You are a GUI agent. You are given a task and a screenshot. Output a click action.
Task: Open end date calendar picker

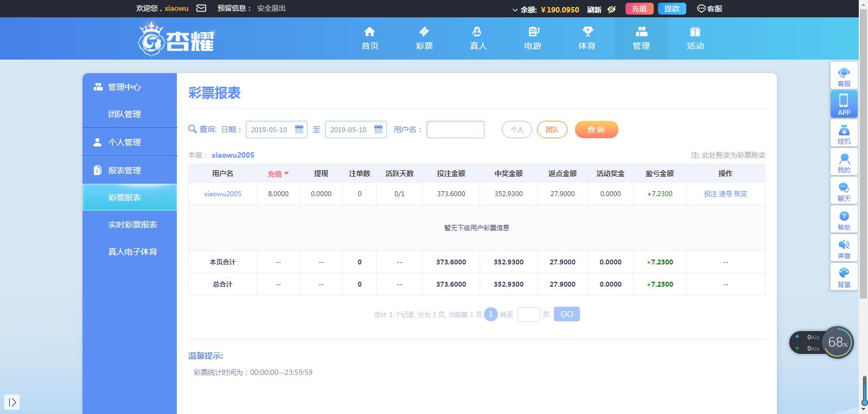pyautogui.click(x=378, y=130)
